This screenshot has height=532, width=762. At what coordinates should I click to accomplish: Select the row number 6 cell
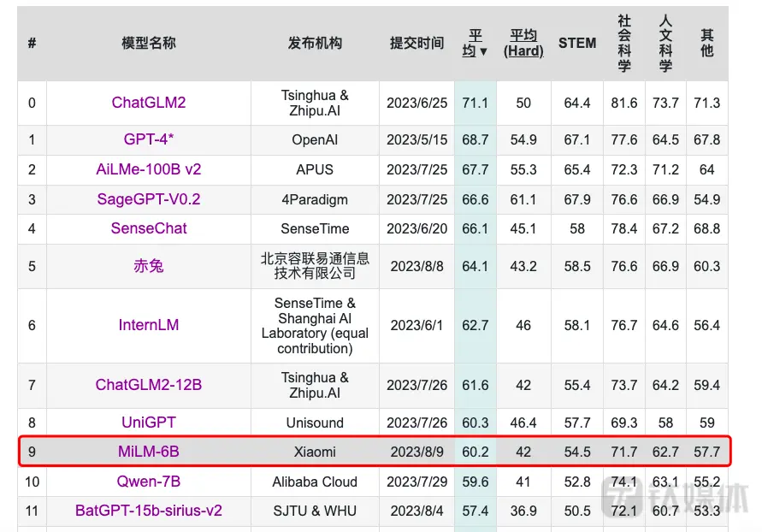32,325
